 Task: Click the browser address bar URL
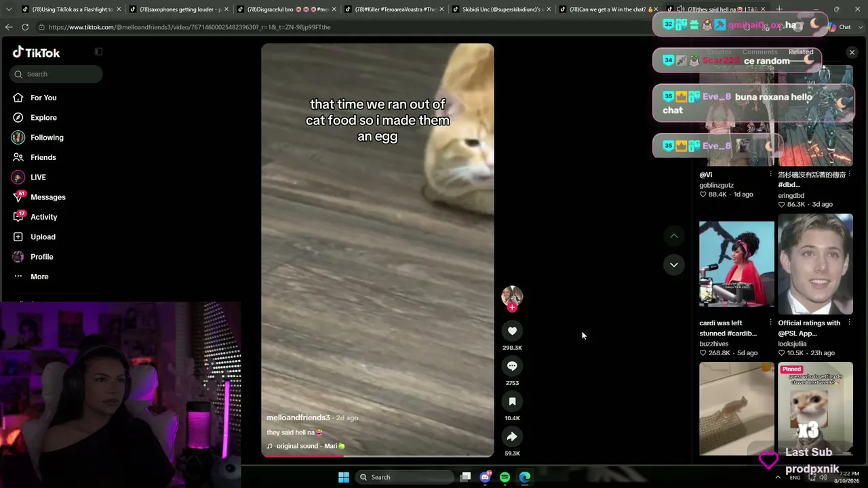pos(189,27)
